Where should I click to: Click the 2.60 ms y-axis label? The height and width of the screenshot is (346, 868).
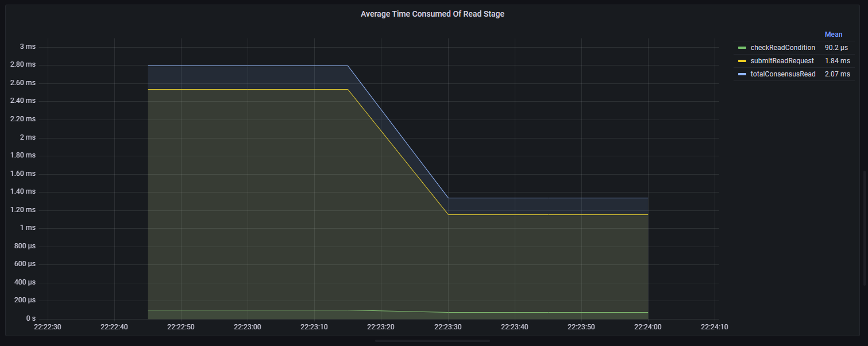click(23, 83)
